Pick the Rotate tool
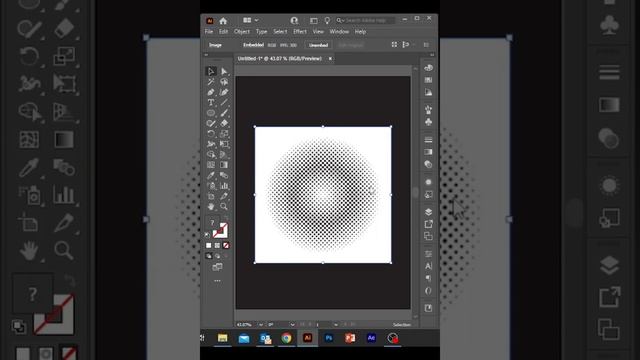The height and width of the screenshot is (360, 640). (211, 134)
